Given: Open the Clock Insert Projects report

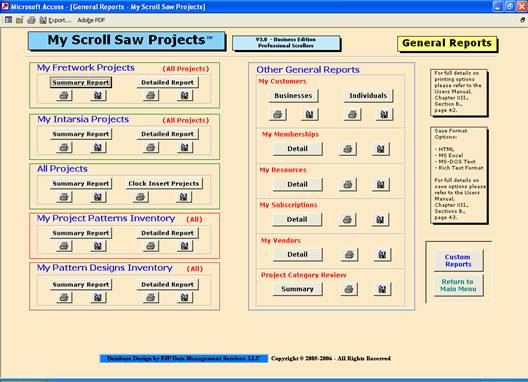Looking at the screenshot, I should coord(164,184).
